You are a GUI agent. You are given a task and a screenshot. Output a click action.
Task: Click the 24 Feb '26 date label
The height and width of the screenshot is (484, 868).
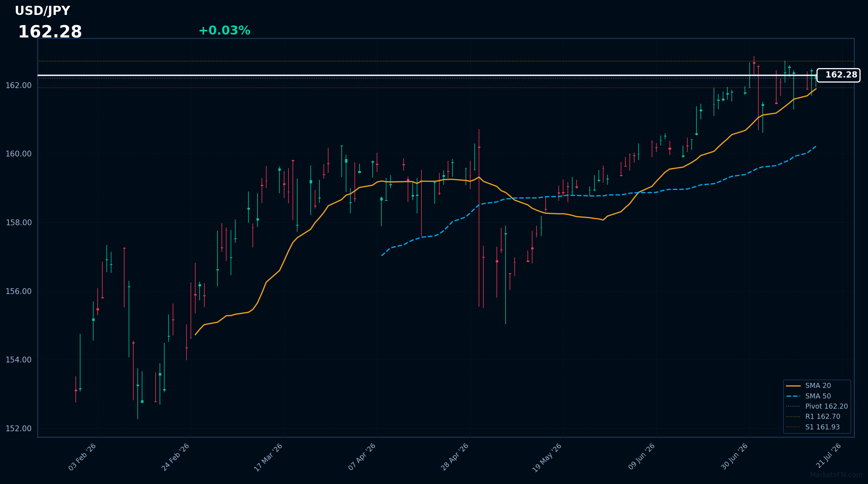(x=176, y=457)
